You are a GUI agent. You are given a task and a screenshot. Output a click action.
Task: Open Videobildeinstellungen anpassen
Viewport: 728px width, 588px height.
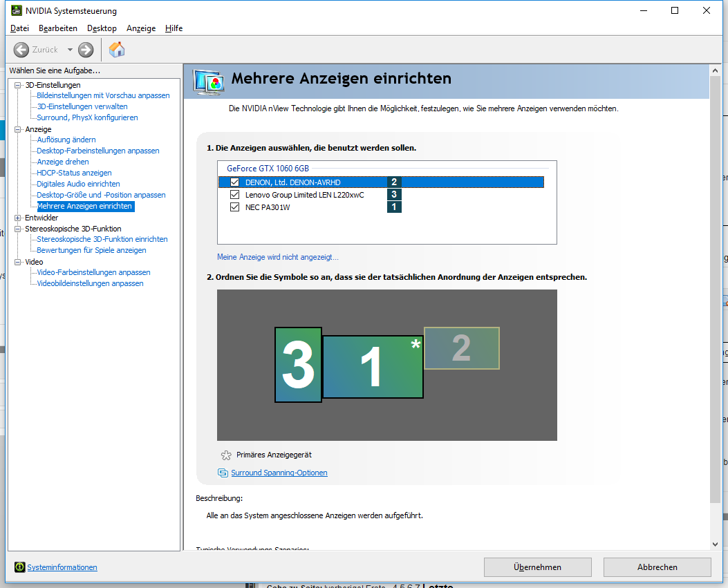90,283
